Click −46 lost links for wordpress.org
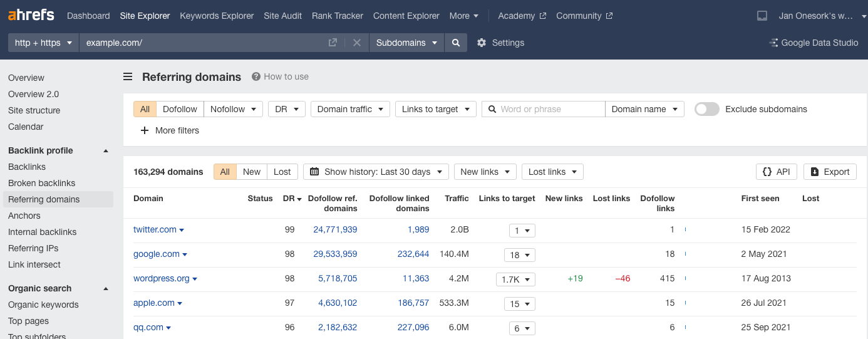Viewport: 868px width, 339px height. coord(623,278)
